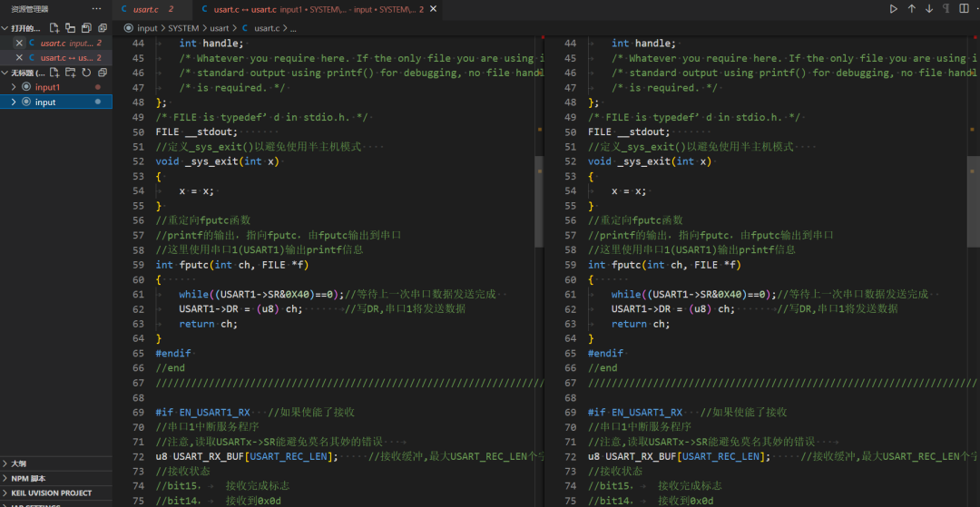Click the input1 modified status dot
Screen dimensions: 980x507
click(x=97, y=87)
